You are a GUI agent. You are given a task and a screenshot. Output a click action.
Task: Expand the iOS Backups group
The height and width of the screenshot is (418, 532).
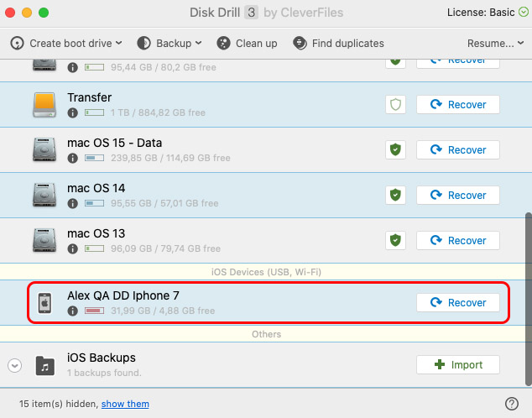point(15,365)
